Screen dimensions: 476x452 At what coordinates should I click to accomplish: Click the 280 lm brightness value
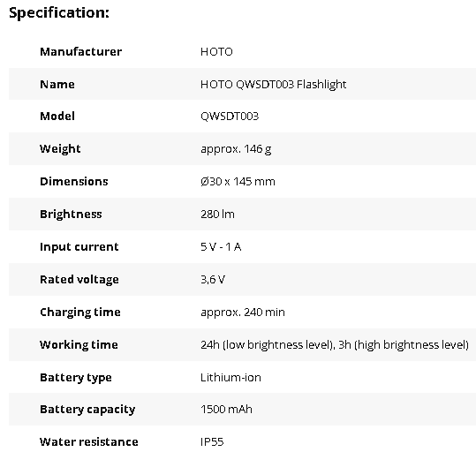[x=217, y=215]
